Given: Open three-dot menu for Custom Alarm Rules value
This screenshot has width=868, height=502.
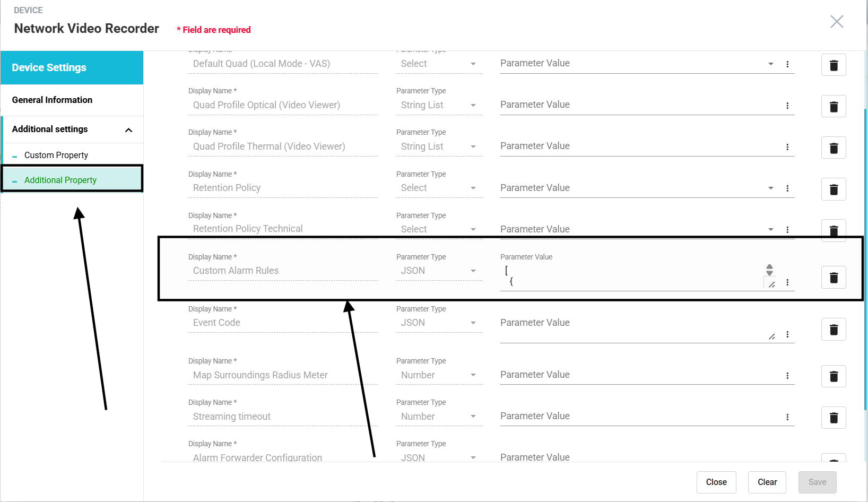Looking at the screenshot, I should point(787,282).
